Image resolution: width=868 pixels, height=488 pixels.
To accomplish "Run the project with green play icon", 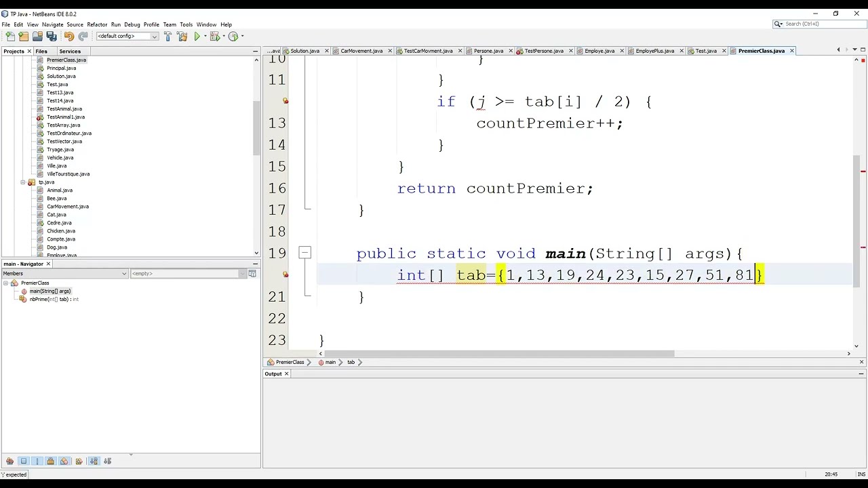I will point(197,37).
